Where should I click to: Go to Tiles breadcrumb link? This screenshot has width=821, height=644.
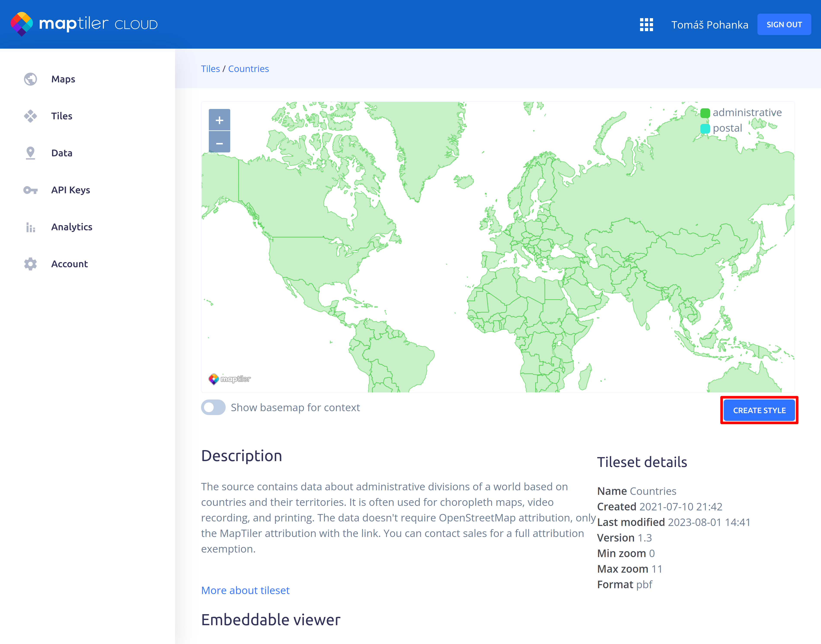(x=210, y=69)
